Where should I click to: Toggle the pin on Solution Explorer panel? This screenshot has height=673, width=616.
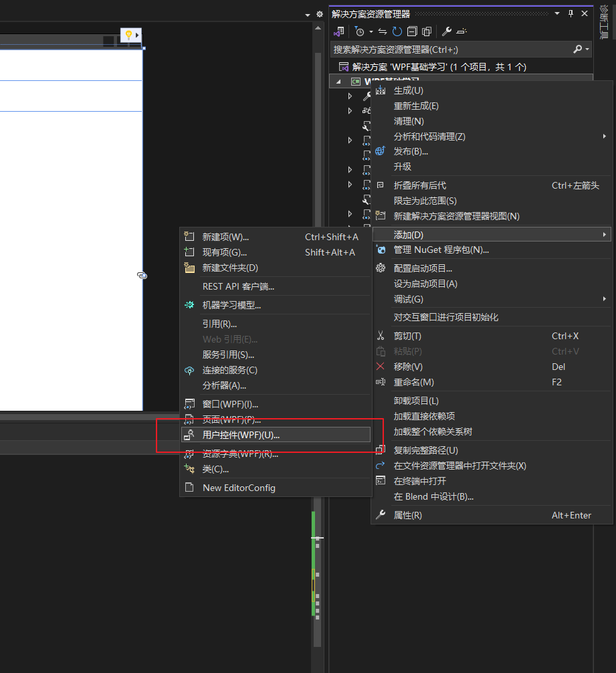click(571, 13)
